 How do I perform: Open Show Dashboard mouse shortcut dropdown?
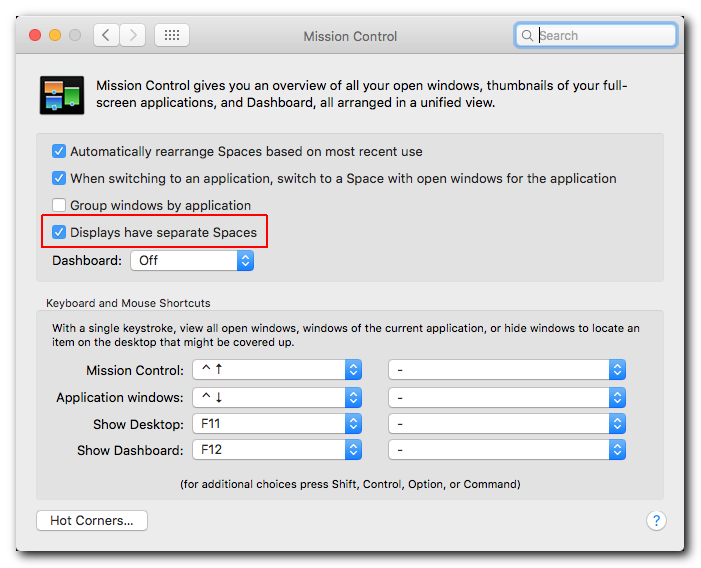507,451
